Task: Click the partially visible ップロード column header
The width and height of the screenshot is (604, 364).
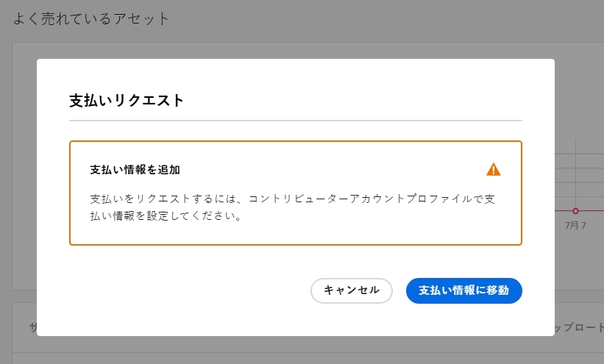Action: coord(579,327)
